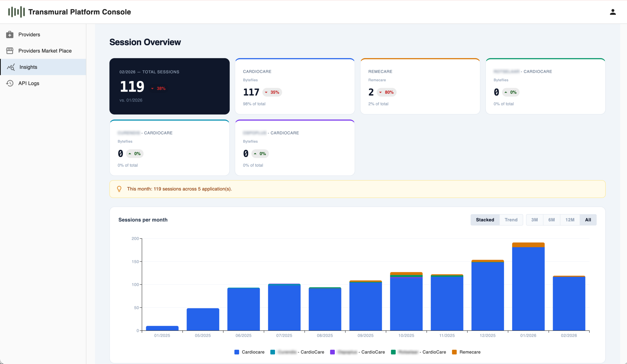Toggle the Remecare legend swatch
Image resolution: width=627 pixels, height=364 pixels.
coord(454,352)
